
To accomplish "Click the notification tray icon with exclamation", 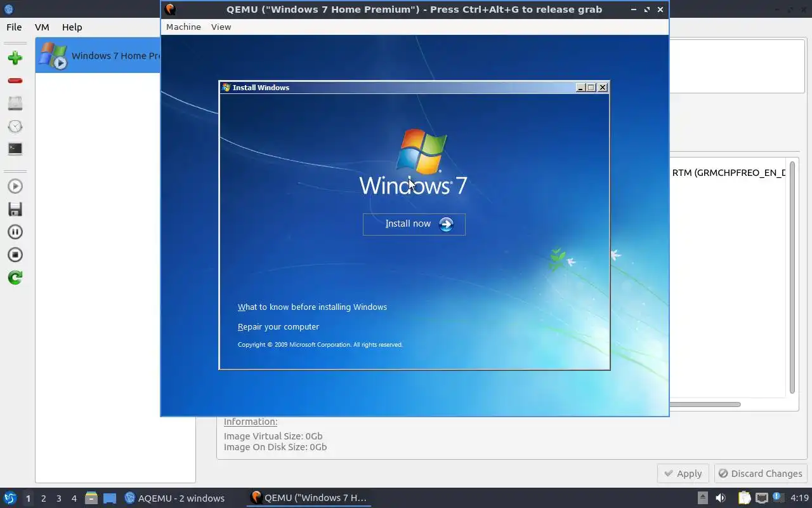I will click(778, 498).
